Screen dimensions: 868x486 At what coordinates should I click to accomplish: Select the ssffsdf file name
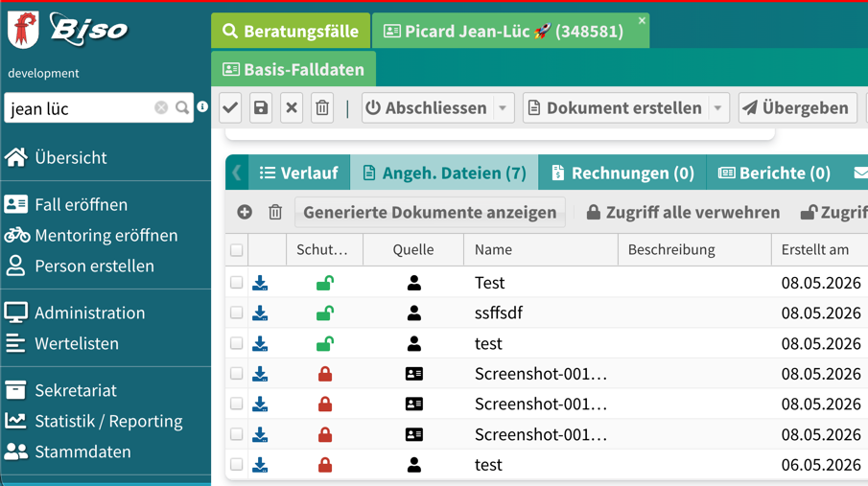point(499,312)
